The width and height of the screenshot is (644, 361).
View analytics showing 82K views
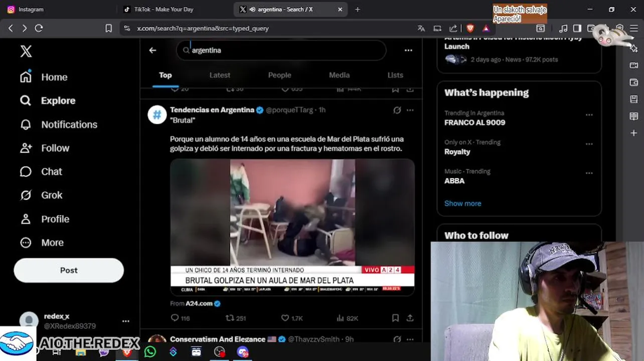coord(347,318)
